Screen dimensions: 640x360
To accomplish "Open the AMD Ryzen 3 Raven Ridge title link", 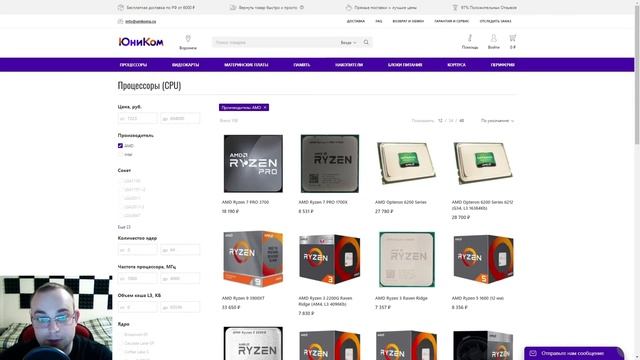I will (401, 298).
